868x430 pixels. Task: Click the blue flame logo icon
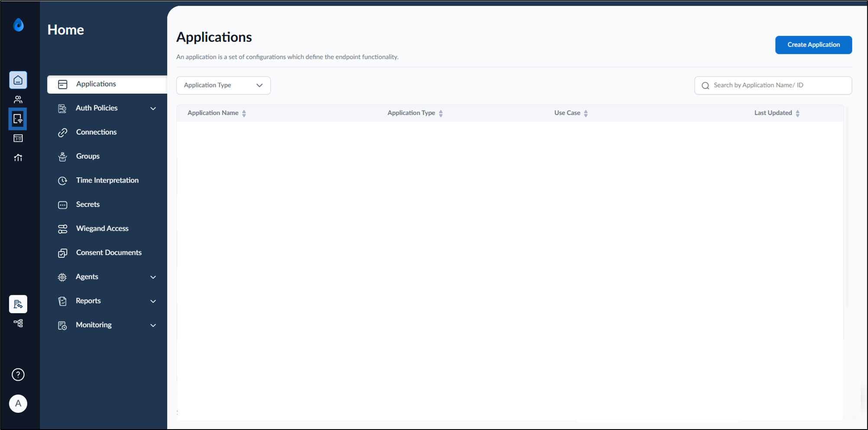coord(18,25)
